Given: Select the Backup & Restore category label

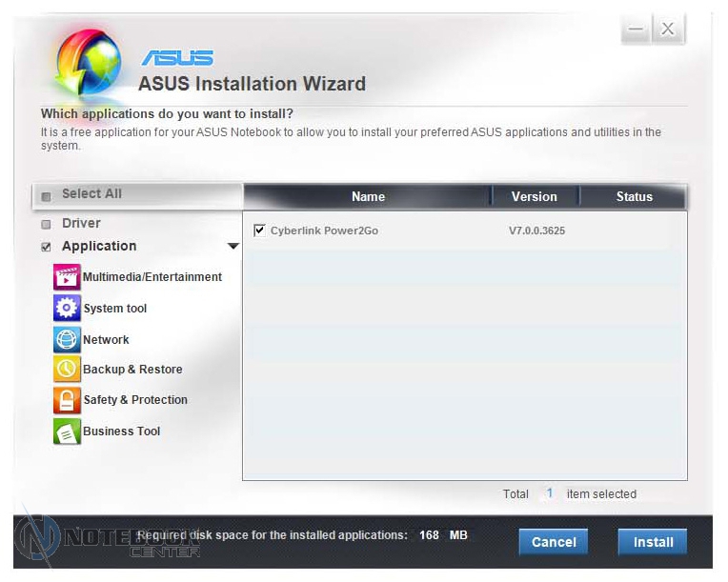Looking at the screenshot, I should [x=132, y=370].
